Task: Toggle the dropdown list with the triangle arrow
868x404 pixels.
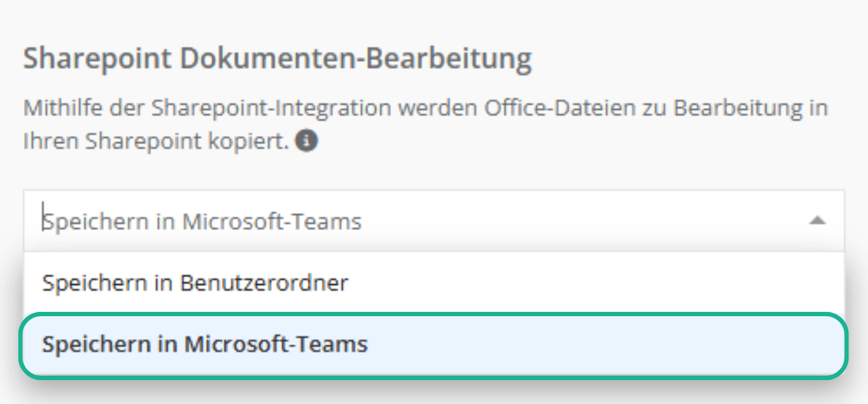Action: (x=816, y=220)
